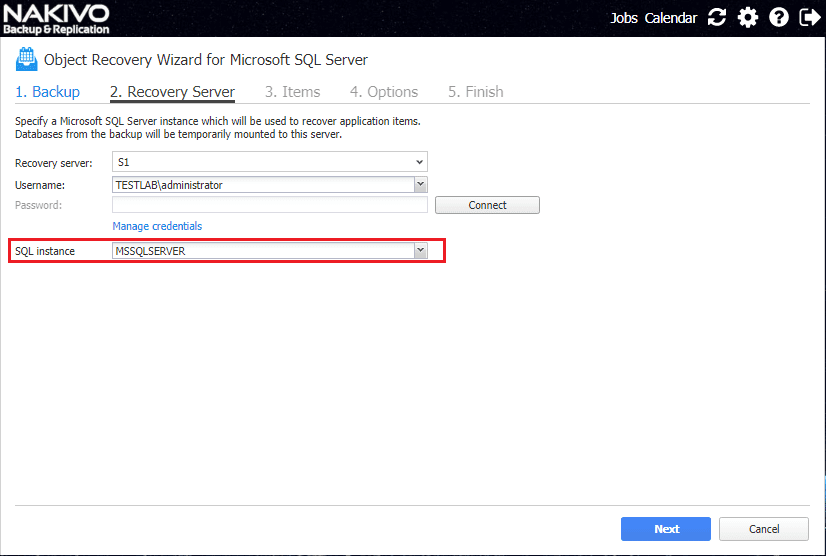Open the help question mark icon
The width and height of the screenshot is (826, 556).
(x=779, y=18)
